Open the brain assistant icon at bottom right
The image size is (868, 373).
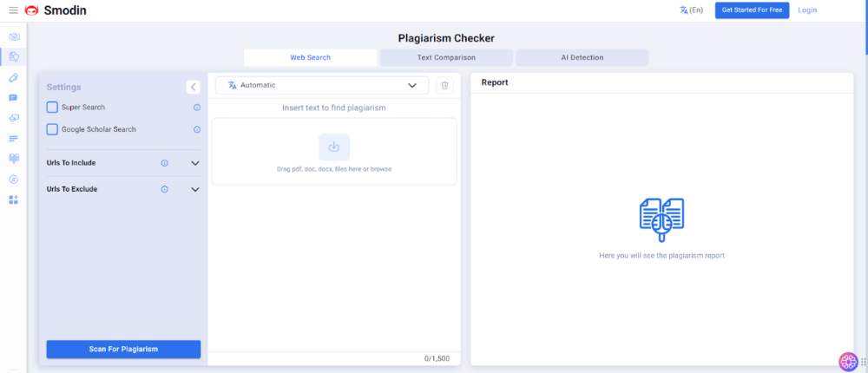coord(848,361)
